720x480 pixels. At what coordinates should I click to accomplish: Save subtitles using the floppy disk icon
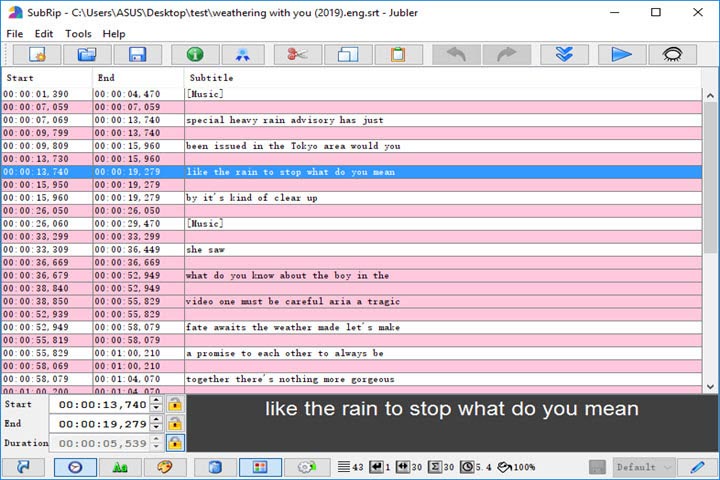[x=137, y=55]
